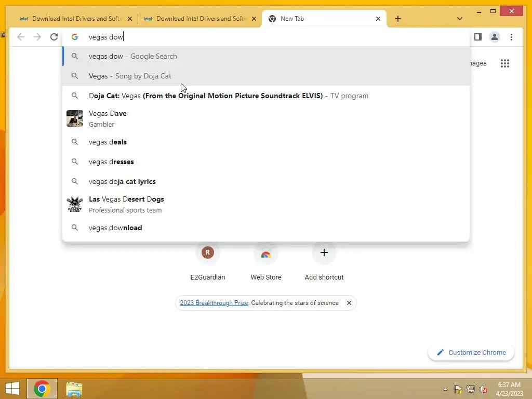Select the Las Vegas Desert Dogs suggestion
This screenshot has height=399, width=532.
click(267, 205)
